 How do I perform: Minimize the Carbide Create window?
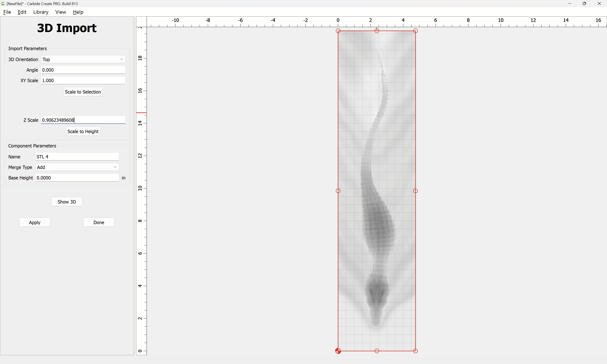[x=570, y=4]
